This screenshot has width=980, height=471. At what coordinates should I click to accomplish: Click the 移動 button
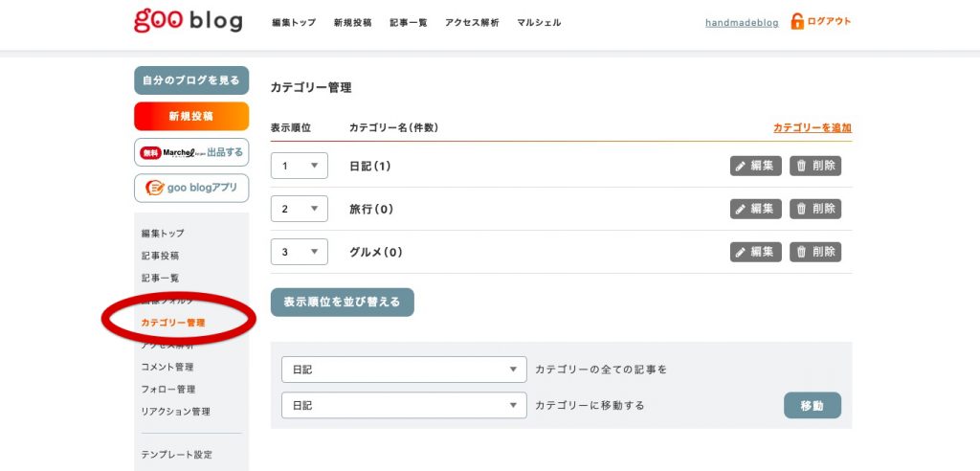pos(812,405)
